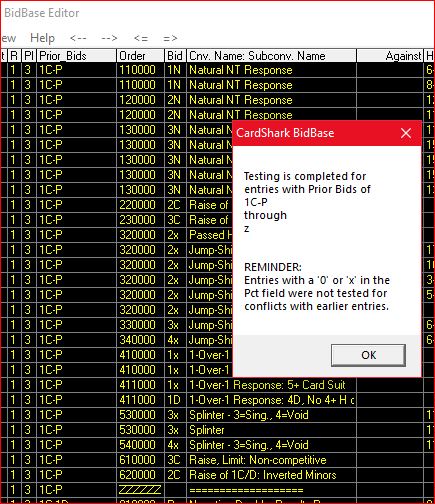Click the Prior_Bids column header
This screenshot has height=504, width=435.
pyautogui.click(x=76, y=56)
